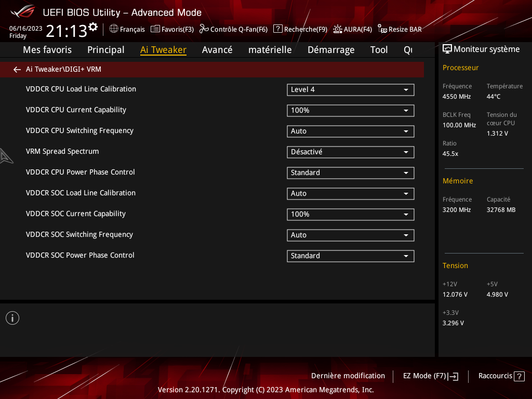This screenshot has height=399, width=532.
Task: Click the Resize BAR icon
Action: click(382, 29)
